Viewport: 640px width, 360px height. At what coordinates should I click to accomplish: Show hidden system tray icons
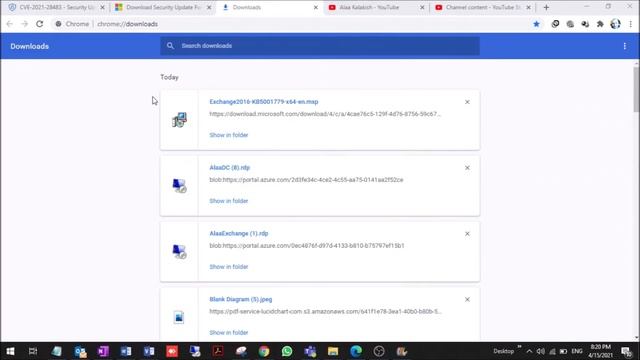pyautogui.click(x=529, y=351)
